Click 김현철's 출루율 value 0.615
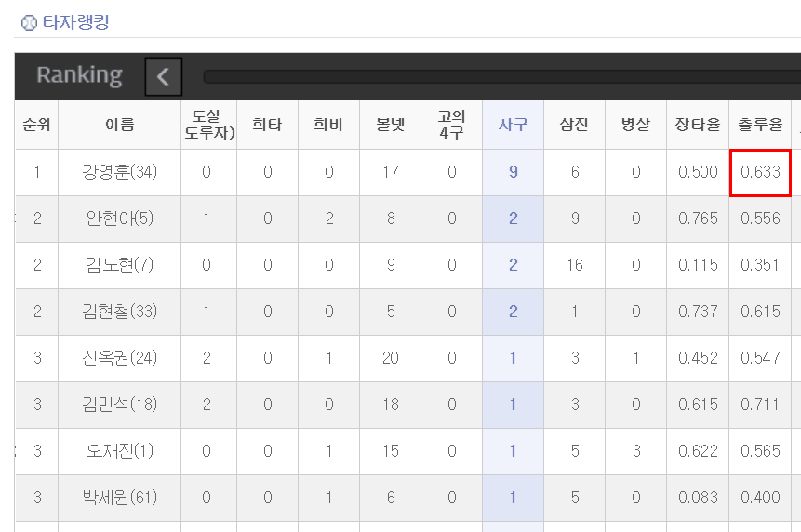Image resolution: width=801 pixels, height=532 pixels. pyautogui.click(x=760, y=312)
